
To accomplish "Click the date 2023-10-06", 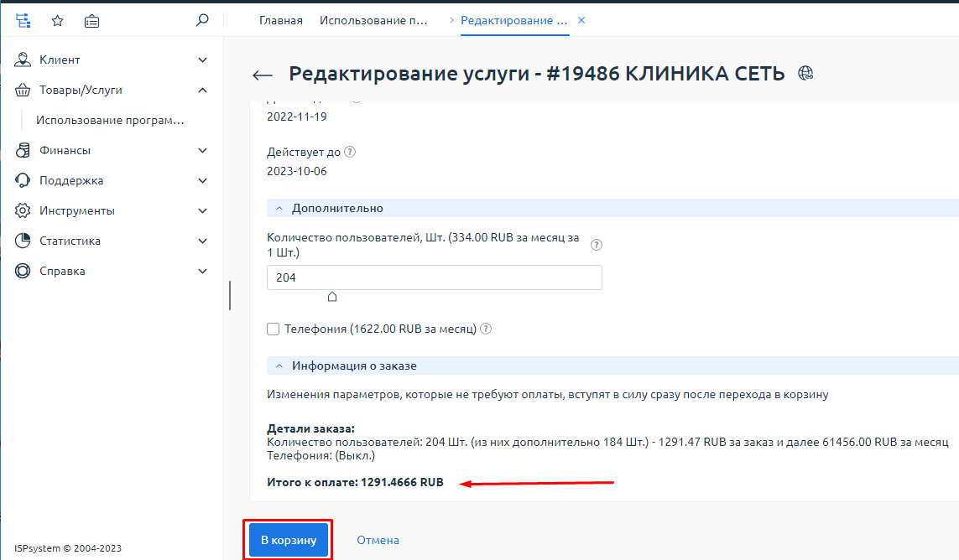I will point(297,171).
